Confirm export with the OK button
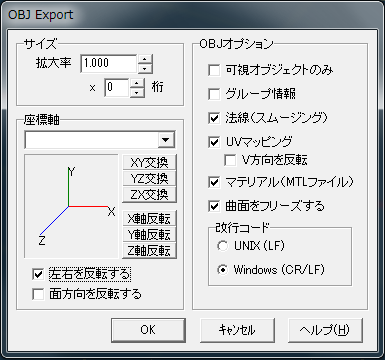 (x=148, y=330)
